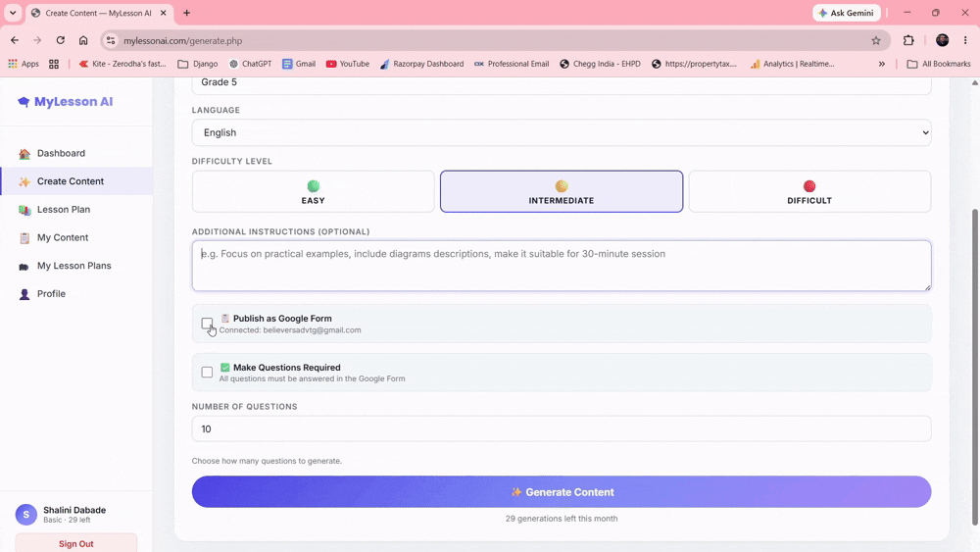The width and height of the screenshot is (980, 552).
Task: Select Easy difficulty level
Action: (x=314, y=191)
